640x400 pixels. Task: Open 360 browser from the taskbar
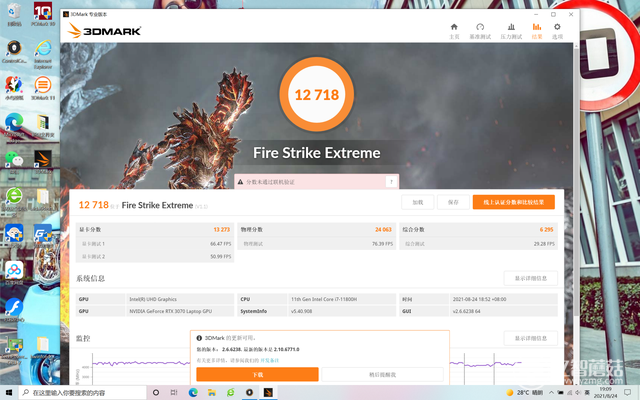point(231,393)
